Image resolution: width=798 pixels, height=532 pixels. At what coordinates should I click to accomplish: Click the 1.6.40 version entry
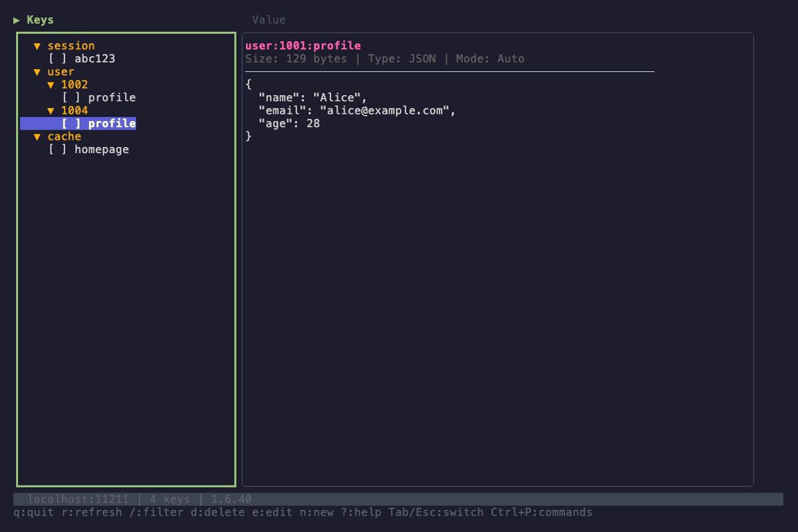(x=231, y=499)
